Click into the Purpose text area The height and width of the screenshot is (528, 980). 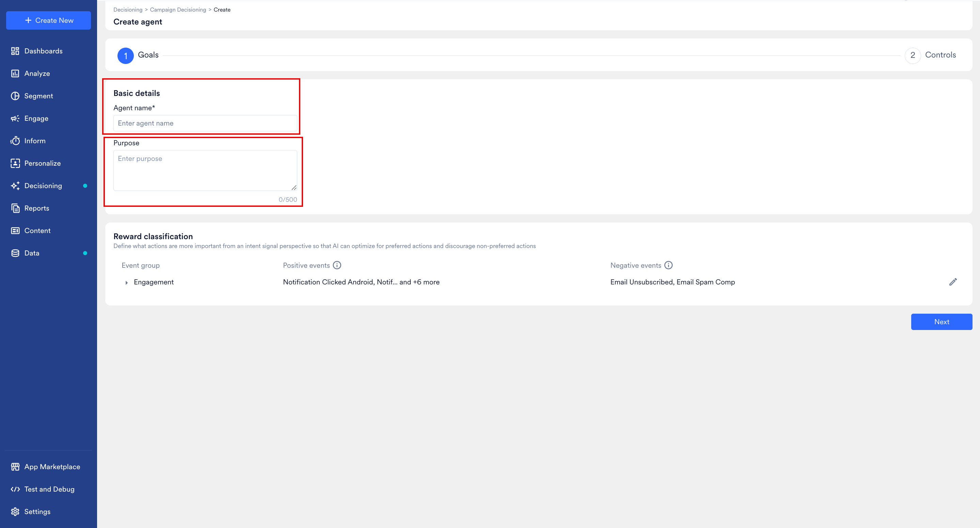point(205,170)
